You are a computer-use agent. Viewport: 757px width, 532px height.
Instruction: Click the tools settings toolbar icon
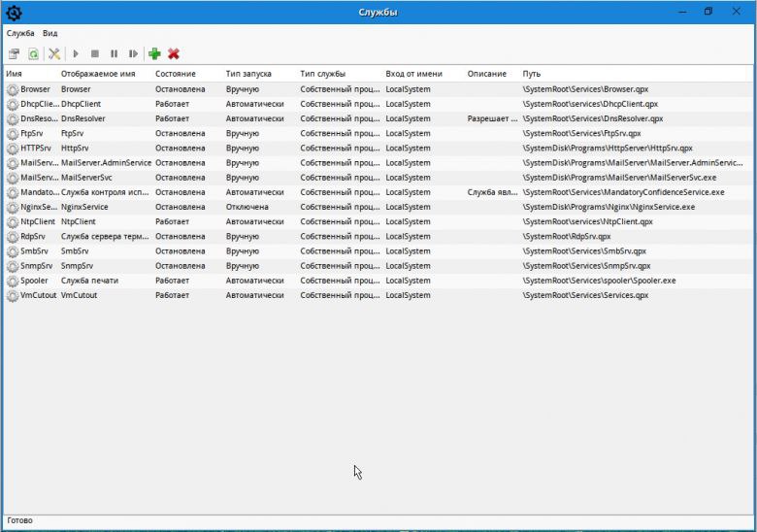point(54,53)
